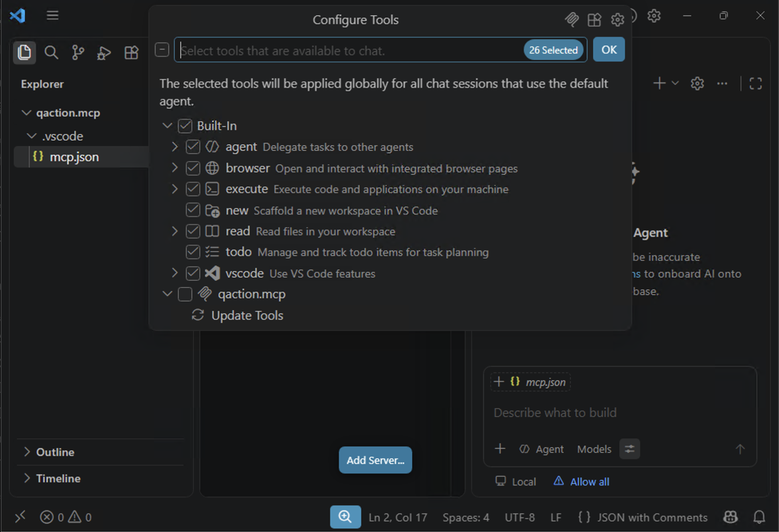Expand the agent tool row
Screen dimensions: 779x532
click(x=174, y=147)
